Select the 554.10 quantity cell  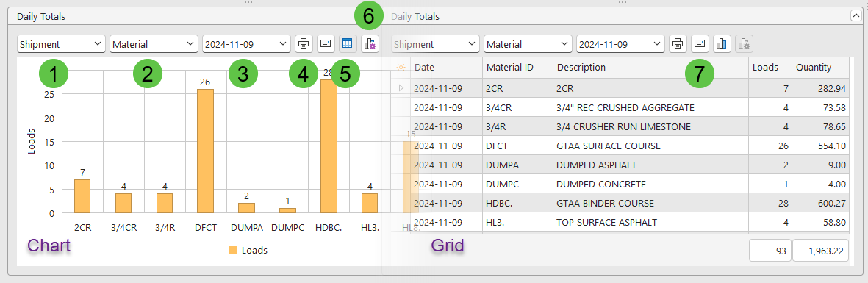click(820, 146)
